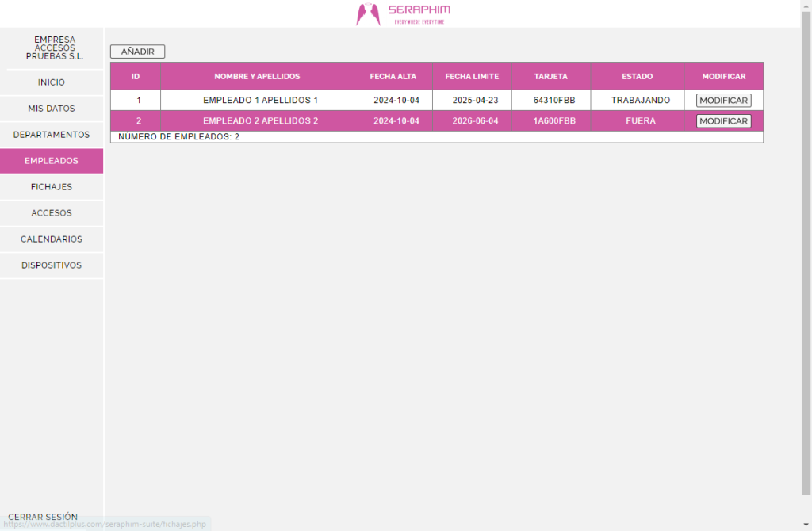The height and width of the screenshot is (531, 812).
Task: Modify Empleado 1 Apellidos 1 row
Action: click(x=723, y=101)
